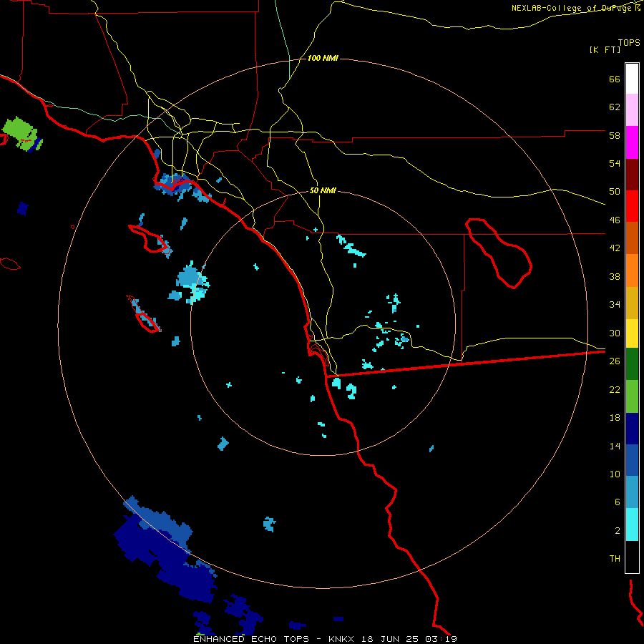
Task: Click the 18 legend value
Action: [x=615, y=418]
